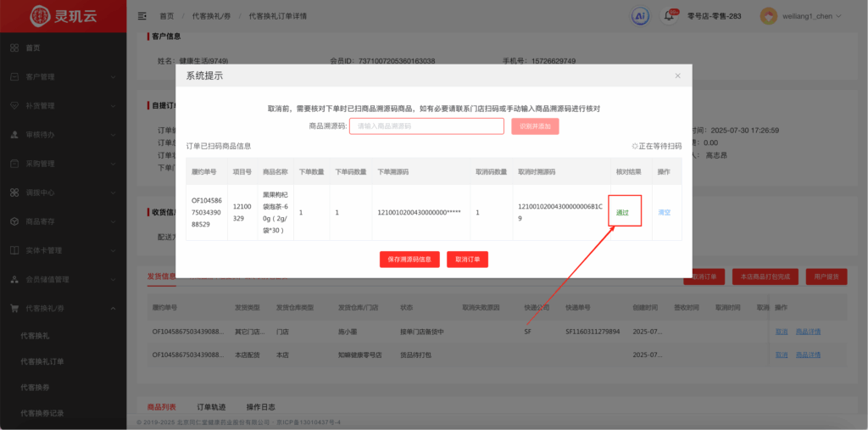Switch to the 订单轨迹 tab
This screenshot has height=430, width=868.
coord(211,407)
